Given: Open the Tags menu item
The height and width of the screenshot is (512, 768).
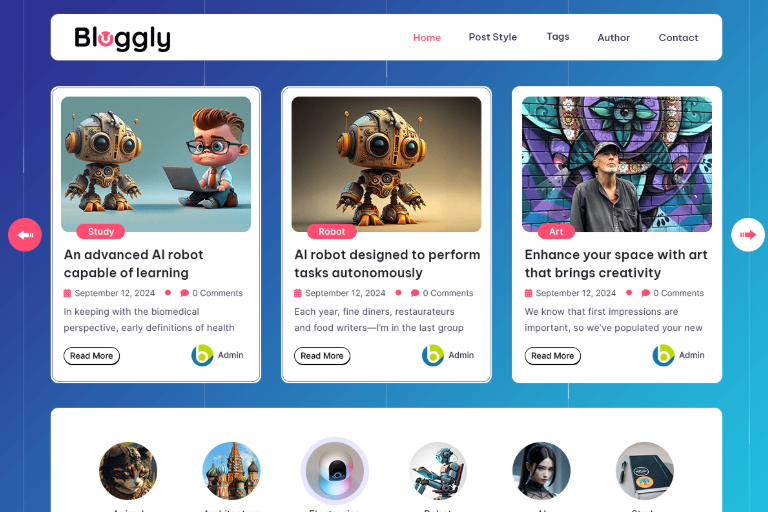Looking at the screenshot, I should 558,37.
